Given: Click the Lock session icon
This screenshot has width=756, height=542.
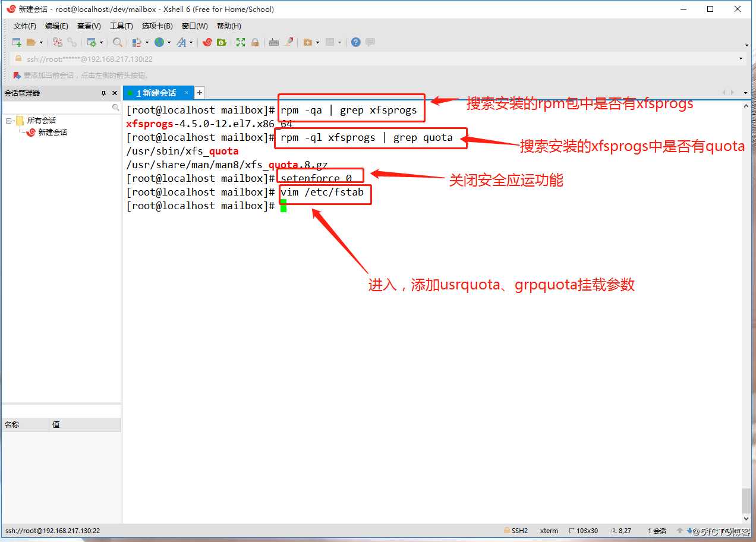Looking at the screenshot, I should (x=255, y=42).
